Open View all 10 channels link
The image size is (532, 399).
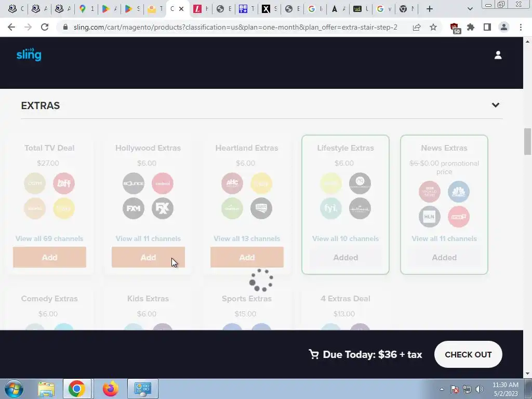coord(345,238)
